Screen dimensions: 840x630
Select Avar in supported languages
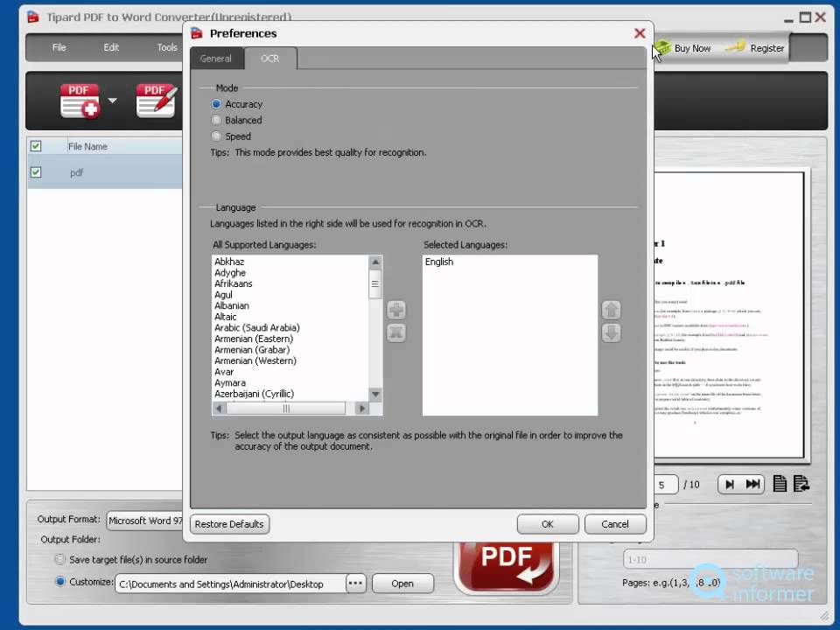coord(224,372)
